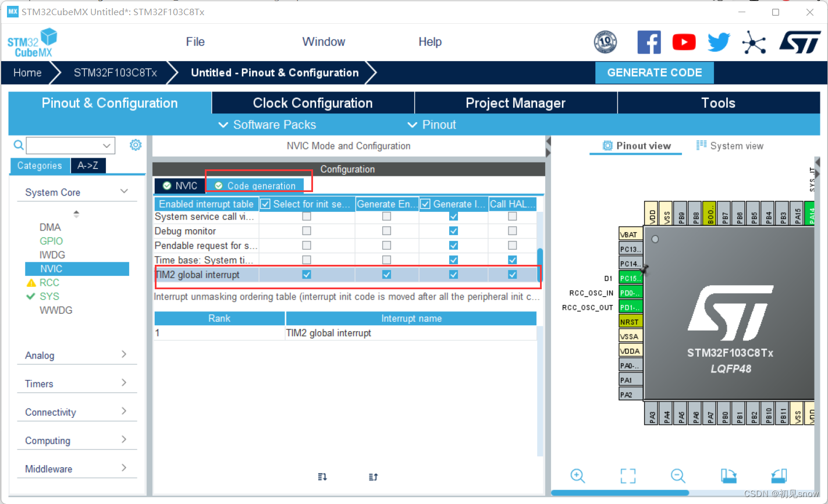The image size is (828, 504).
Task: Click the STM32CubeMX logo
Action: 32,42
